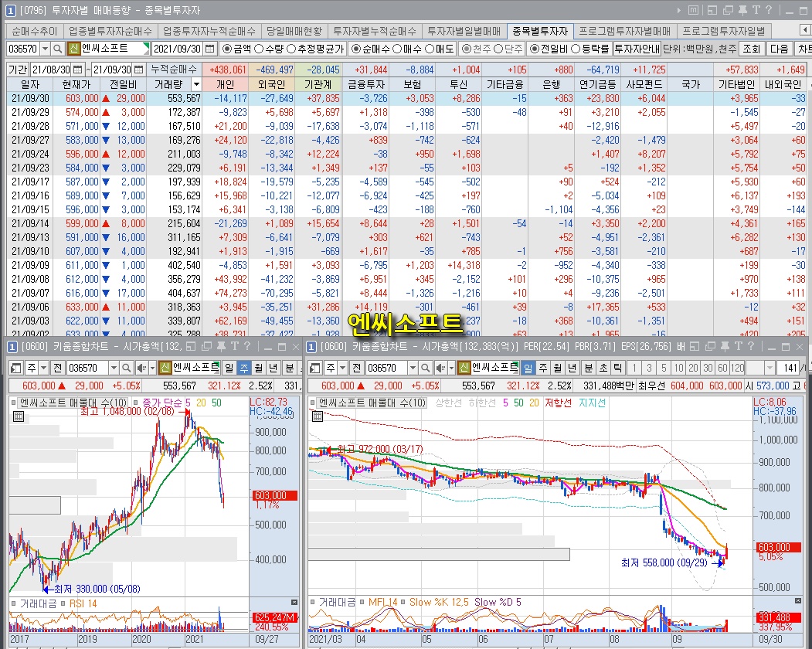Image resolution: width=812 pixels, height=649 pixels.
Task: Click font size T icon in investor window
Action: click(x=756, y=10)
